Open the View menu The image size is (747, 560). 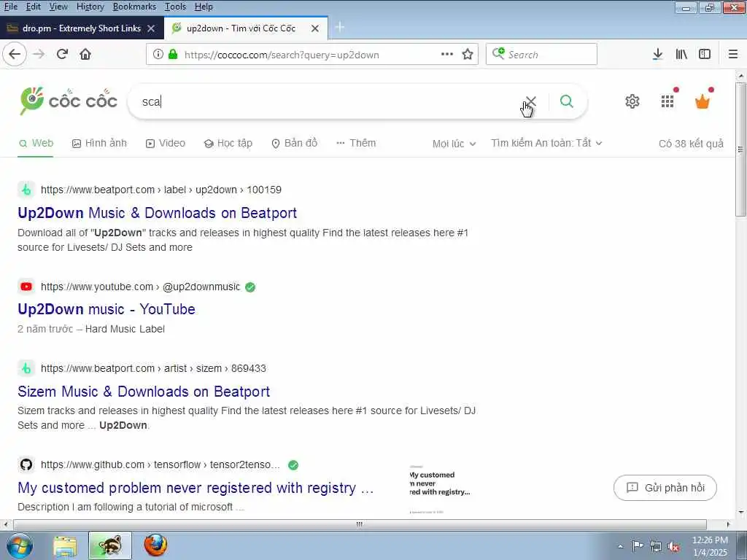pyautogui.click(x=58, y=7)
